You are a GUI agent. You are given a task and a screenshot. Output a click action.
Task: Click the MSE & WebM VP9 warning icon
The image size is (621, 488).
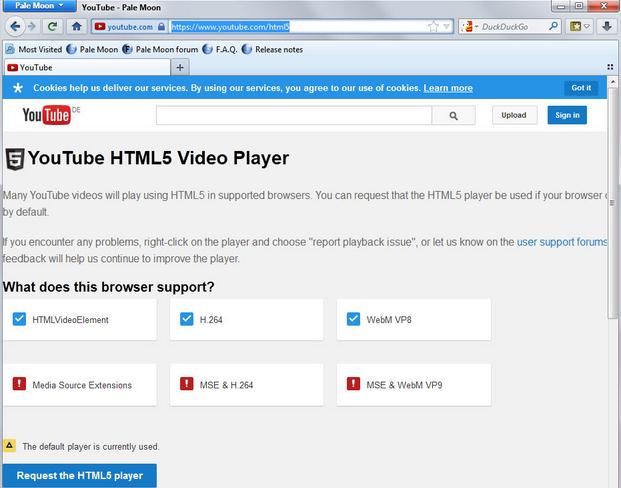(353, 384)
